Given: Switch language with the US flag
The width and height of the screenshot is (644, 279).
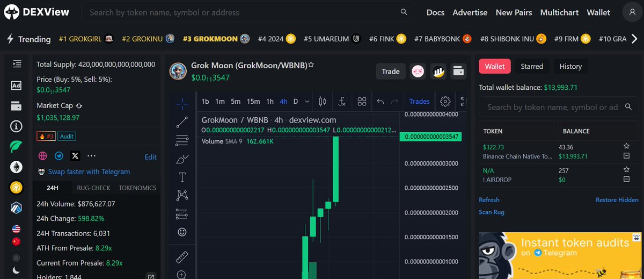Looking at the screenshot, I should point(16,229).
